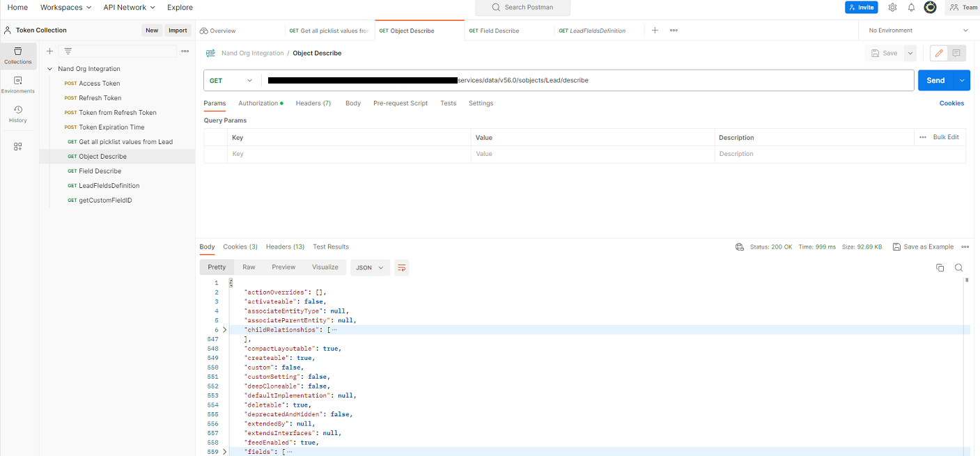980x456 pixels.
Task: Click the edit pencil icon for request
Action: (939, 53)
